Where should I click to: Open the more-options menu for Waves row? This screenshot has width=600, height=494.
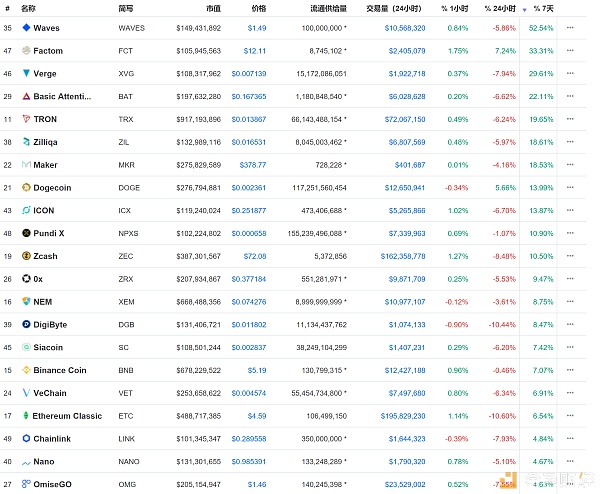[x=570, y=28]
